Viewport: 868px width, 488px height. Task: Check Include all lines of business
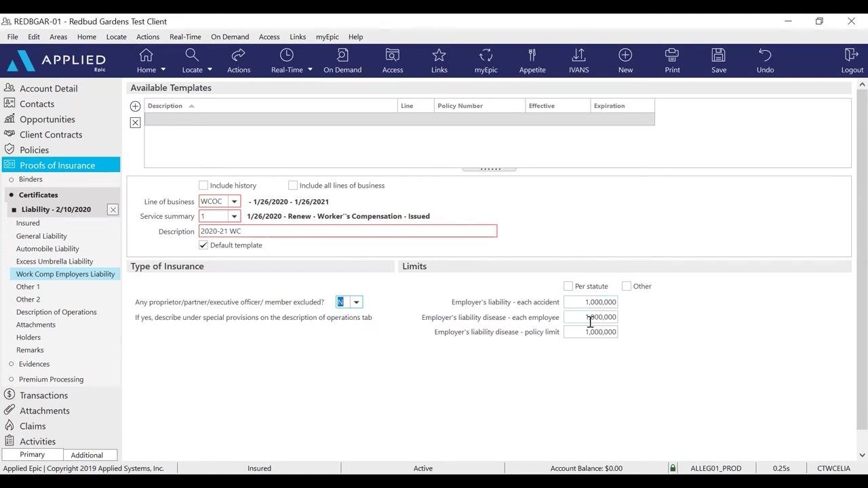coord(293,185)
